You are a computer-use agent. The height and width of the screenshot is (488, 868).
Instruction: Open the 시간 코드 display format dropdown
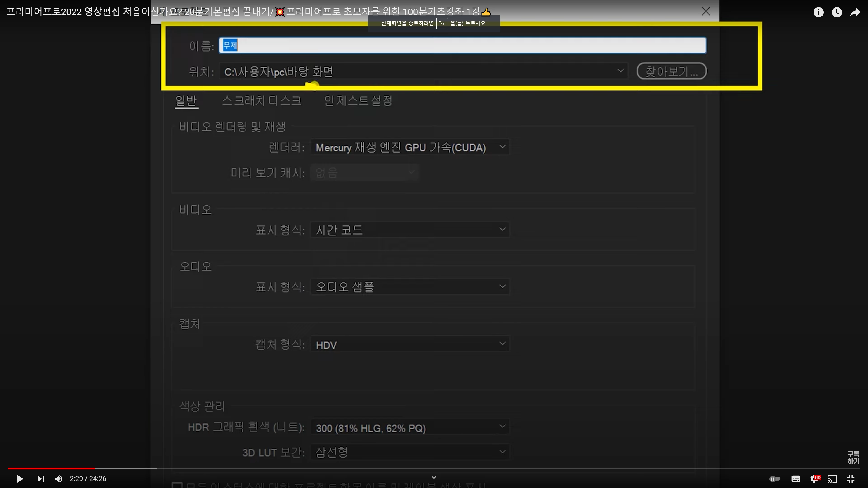(410, 230)
